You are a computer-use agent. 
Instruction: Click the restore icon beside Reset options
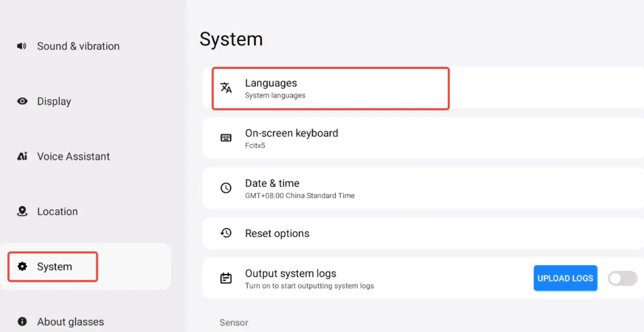pos(226,233)
